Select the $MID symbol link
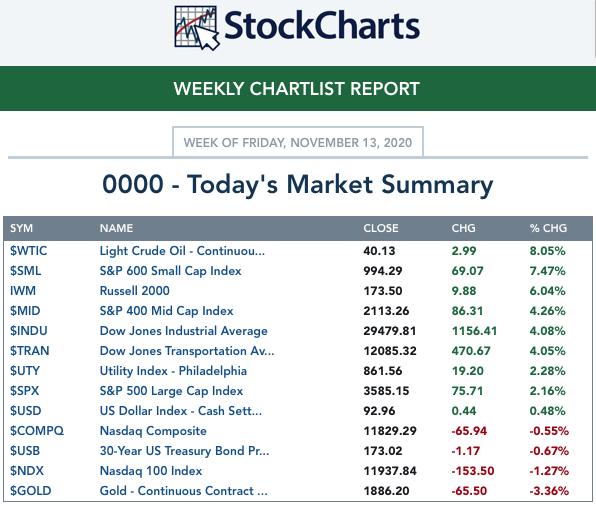 25,311
